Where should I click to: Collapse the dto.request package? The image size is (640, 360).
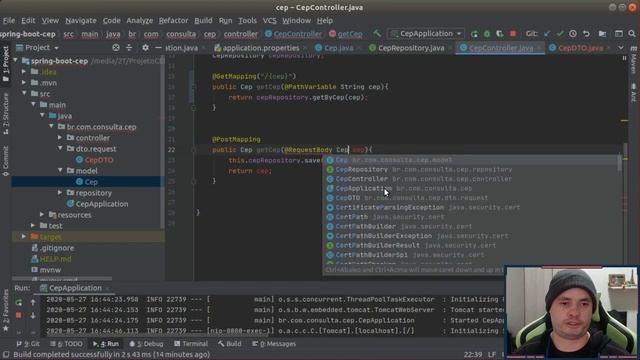(x=60, y=149)
